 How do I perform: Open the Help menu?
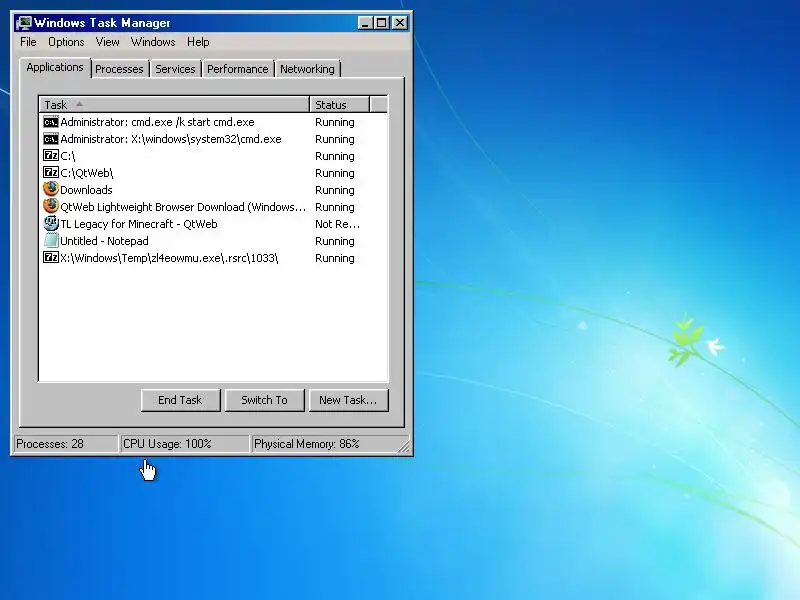click(198, 42)
